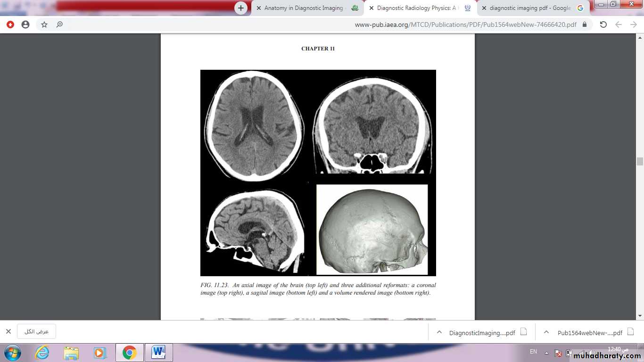
Task: Click the bookmark star in address bar
Action: coord(44,25)
